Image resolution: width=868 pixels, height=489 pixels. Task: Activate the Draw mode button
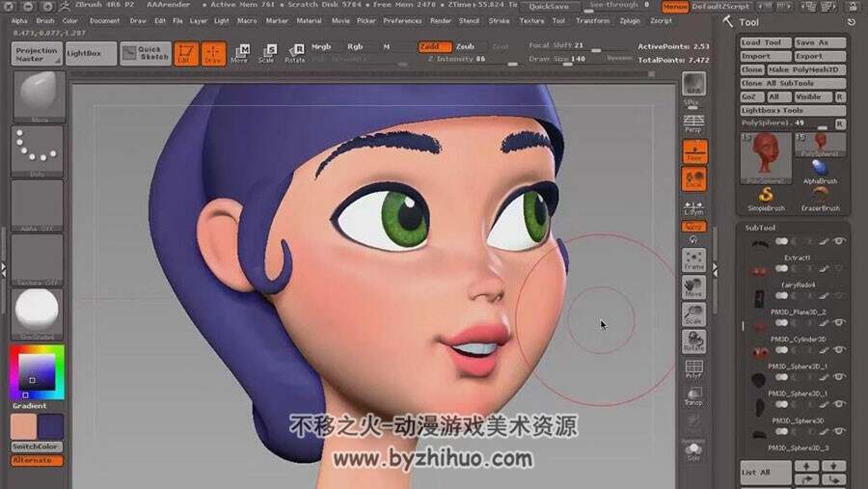[x=214, y=54]
